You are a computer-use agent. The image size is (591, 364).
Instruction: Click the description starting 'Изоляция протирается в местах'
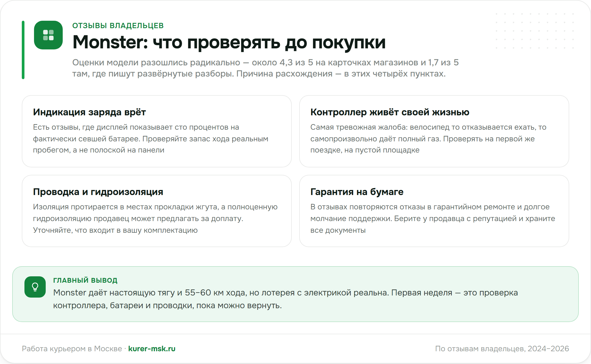click(x=155, y=218)
